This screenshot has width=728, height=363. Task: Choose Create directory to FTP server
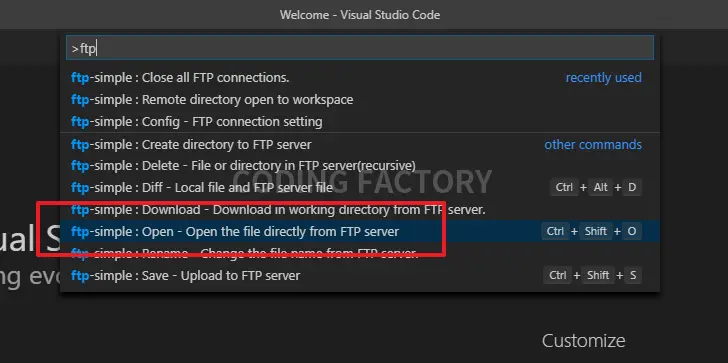[x=360, y=144]
